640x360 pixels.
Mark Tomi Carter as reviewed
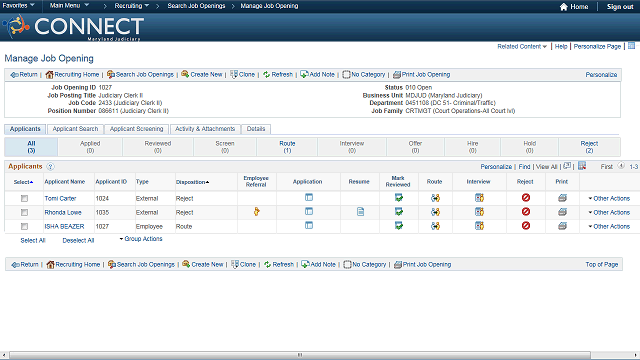click(399, 198)
